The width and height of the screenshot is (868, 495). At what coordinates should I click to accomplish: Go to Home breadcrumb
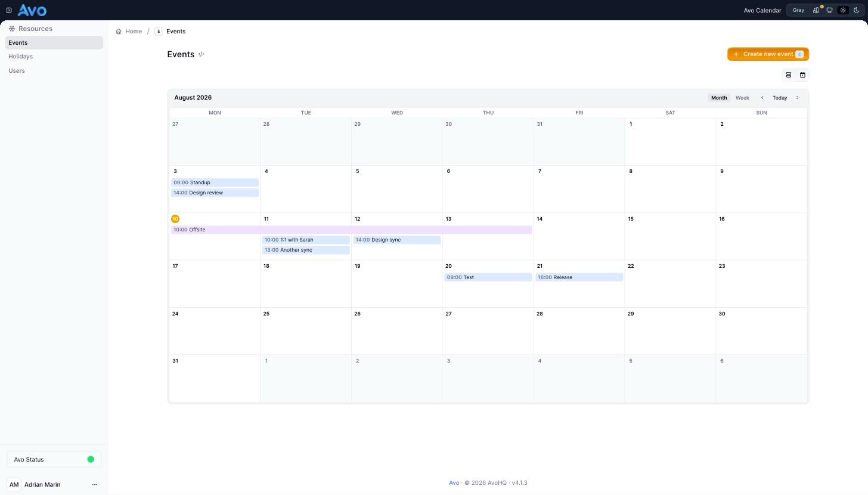tap(134, 31)
